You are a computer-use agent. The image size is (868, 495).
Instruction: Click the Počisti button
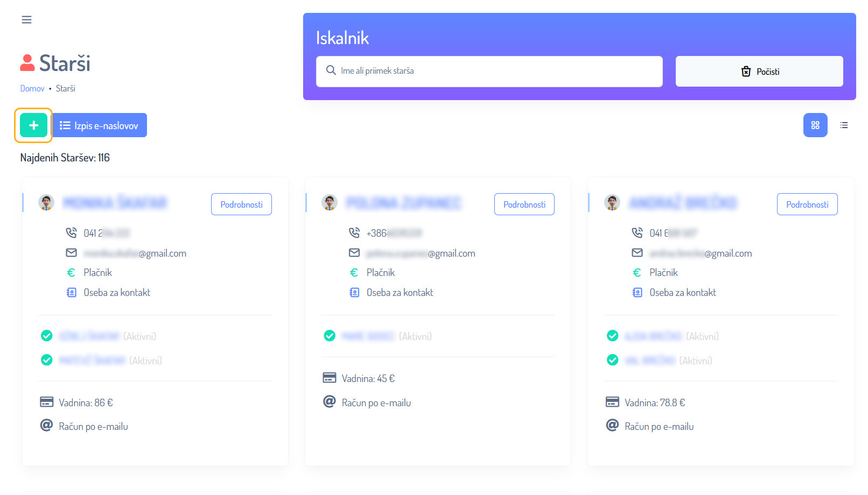point(759,72)
